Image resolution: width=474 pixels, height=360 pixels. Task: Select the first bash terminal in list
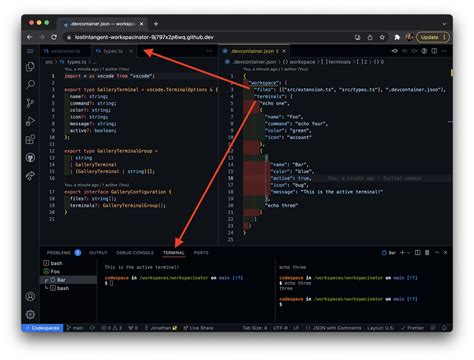tap(68, 263)
